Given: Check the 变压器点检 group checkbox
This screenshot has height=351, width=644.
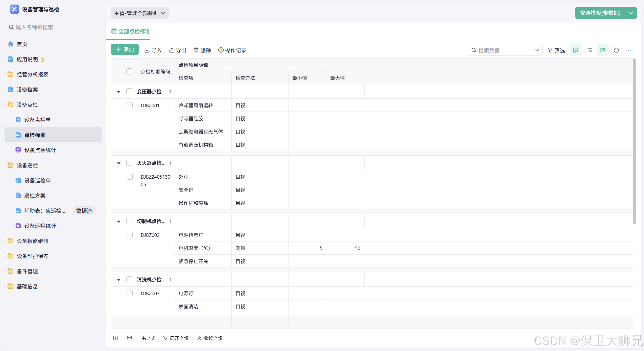Looking at the screenshot, I should tap(129, 91).
